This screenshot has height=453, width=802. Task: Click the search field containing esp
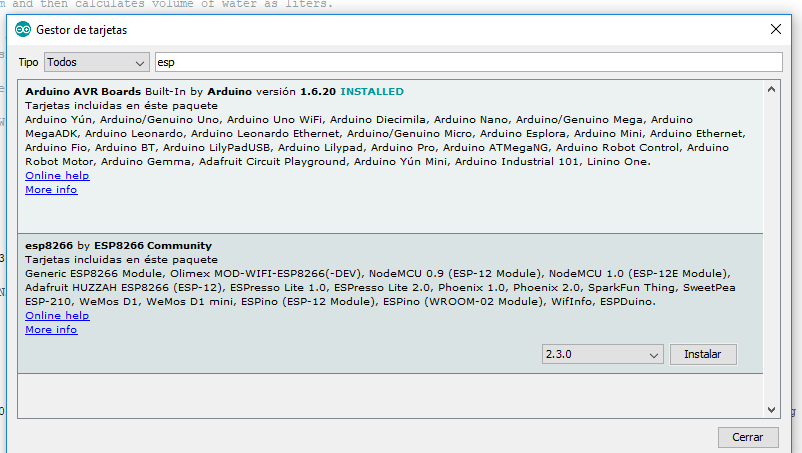[467, 62]
